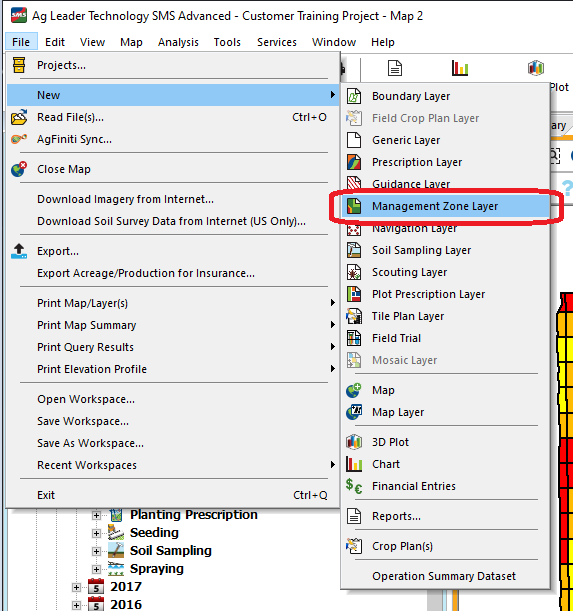The width and height of the screenshot is (573, 611).
Task: Choose Operation Summary Dataset
Action: tap(446, 576)
